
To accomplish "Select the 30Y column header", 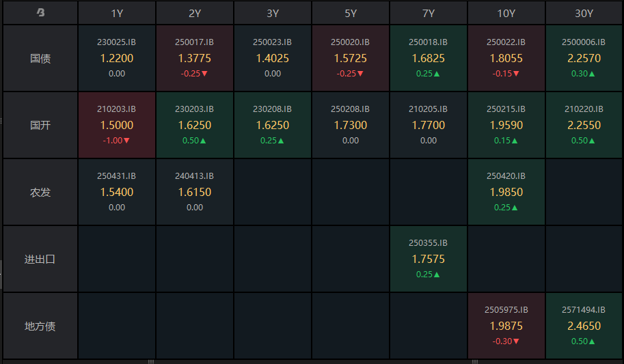I will [x=584, y=13].
